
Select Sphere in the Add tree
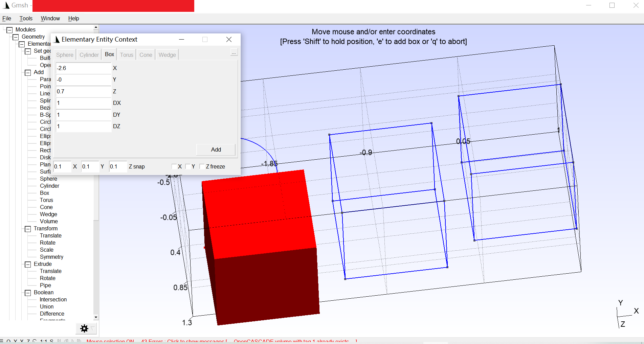point(48,179)
